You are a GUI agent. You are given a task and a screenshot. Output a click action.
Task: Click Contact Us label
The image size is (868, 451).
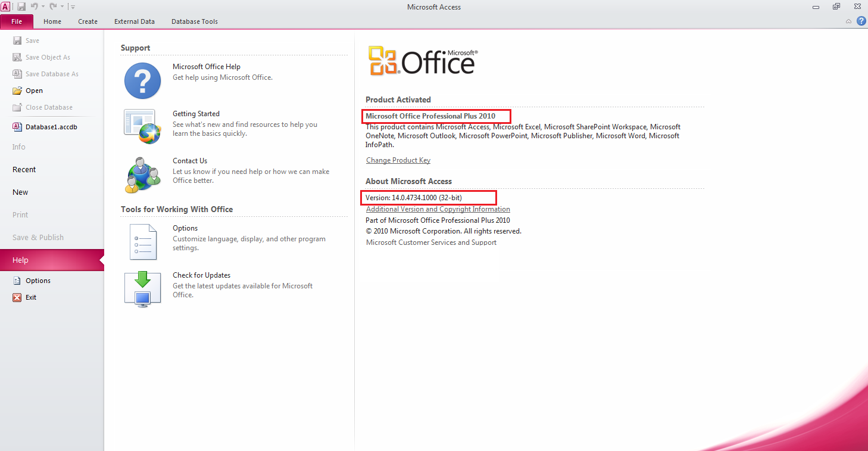(190, 161)
